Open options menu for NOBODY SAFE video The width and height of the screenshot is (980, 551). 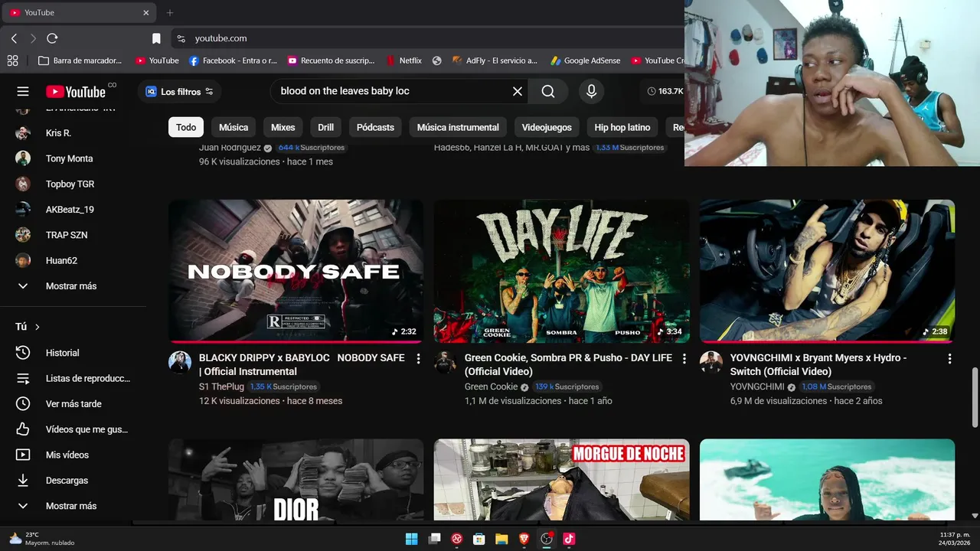[418, 358]
